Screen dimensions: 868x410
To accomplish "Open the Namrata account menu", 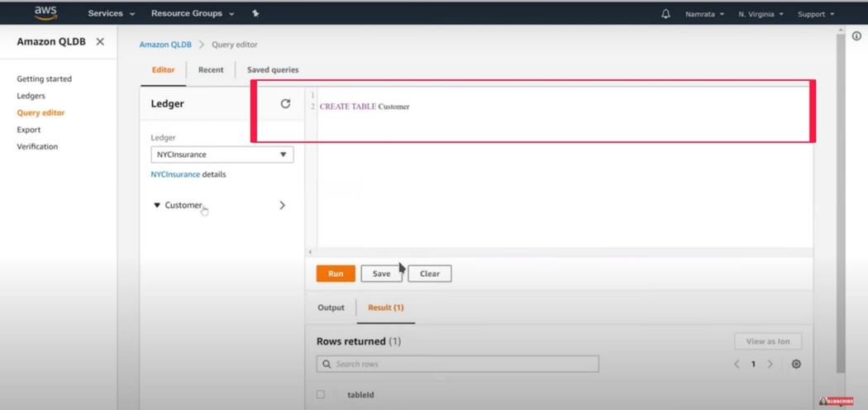I will pos(704,14).
